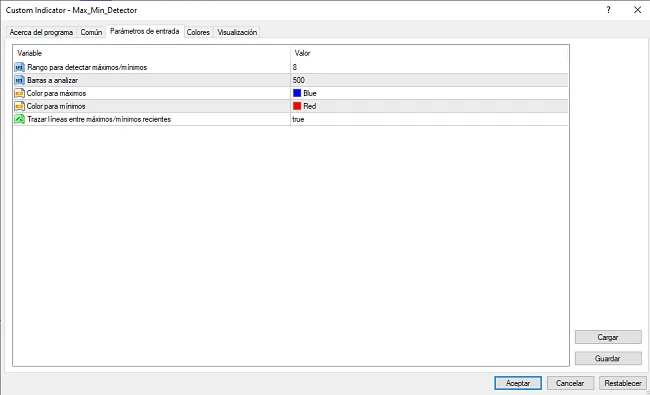Click the boolean icon beside Trazar líneas

click(19, 119)
